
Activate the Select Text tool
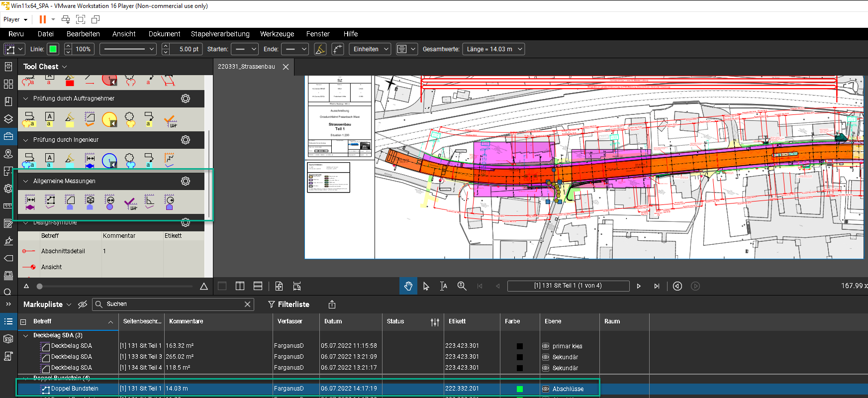(x=444, y=286)
